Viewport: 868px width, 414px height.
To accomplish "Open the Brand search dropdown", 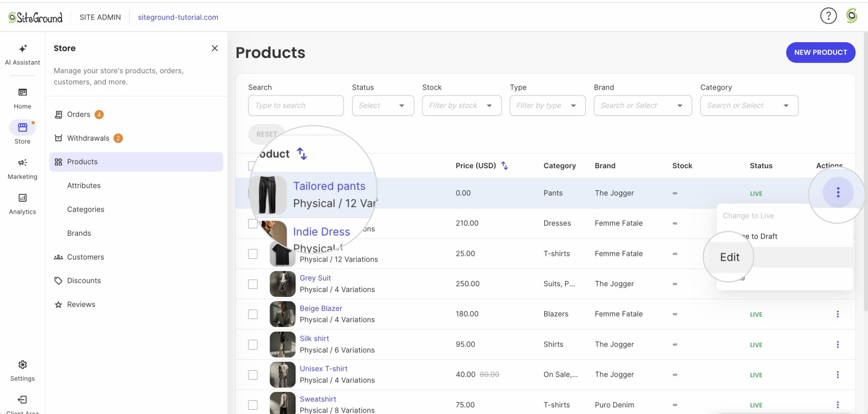I will click(x=642, y=105).
